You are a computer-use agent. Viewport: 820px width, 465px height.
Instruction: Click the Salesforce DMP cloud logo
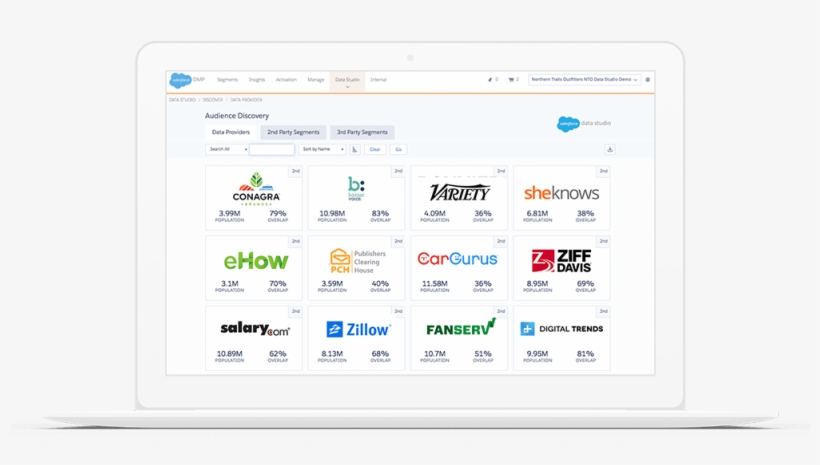click(181, 80)
